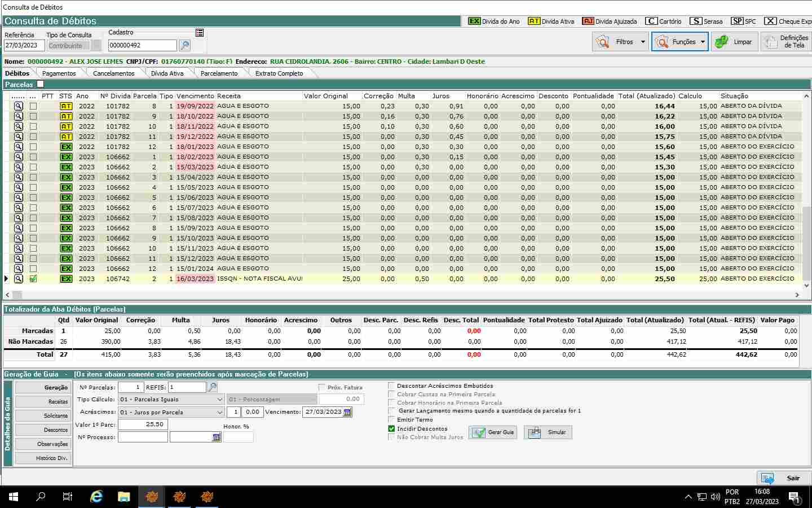Expand the Tipo Cálculo dropdown
812x508 pixels.
click(x=220, y=400)
